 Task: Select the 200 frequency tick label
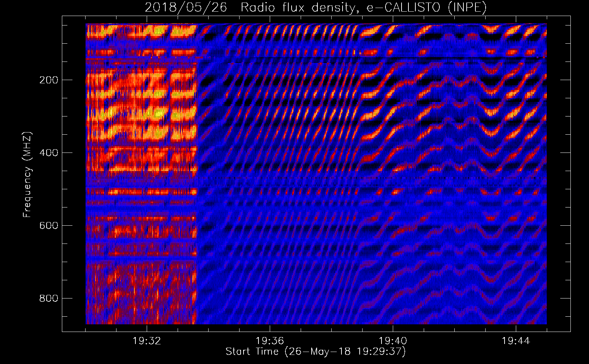click(49, 80)
